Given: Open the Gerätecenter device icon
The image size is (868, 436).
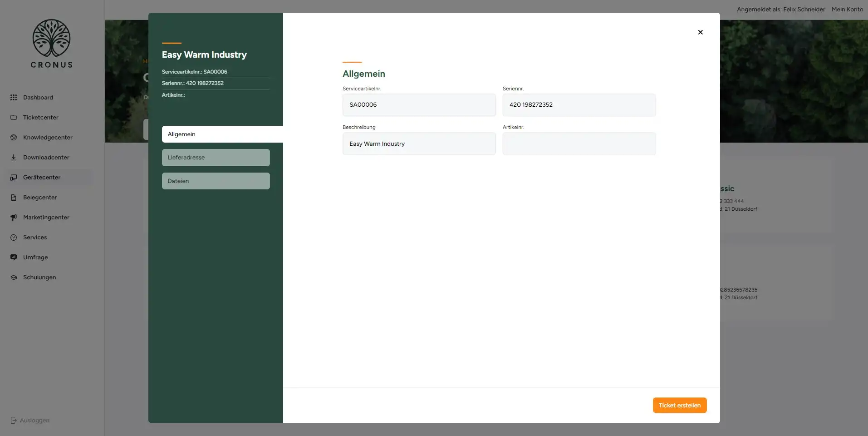Looking at the screenshot, I should point(14,177).
